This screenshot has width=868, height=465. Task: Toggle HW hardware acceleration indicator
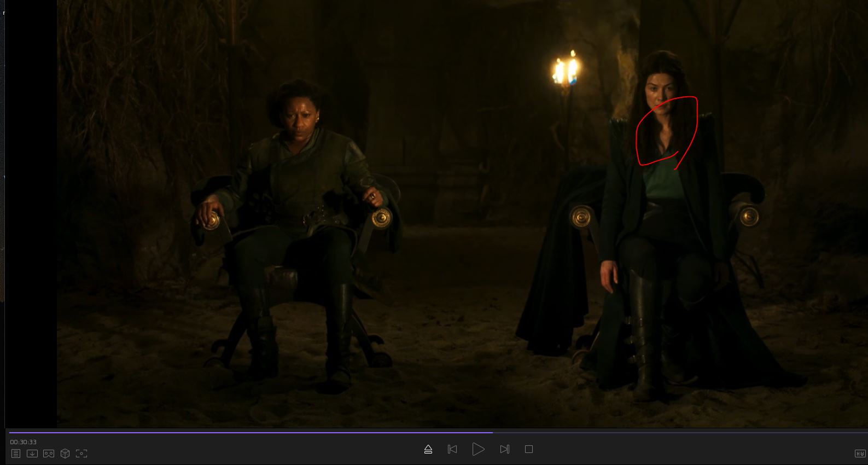[x=859, y=454]
